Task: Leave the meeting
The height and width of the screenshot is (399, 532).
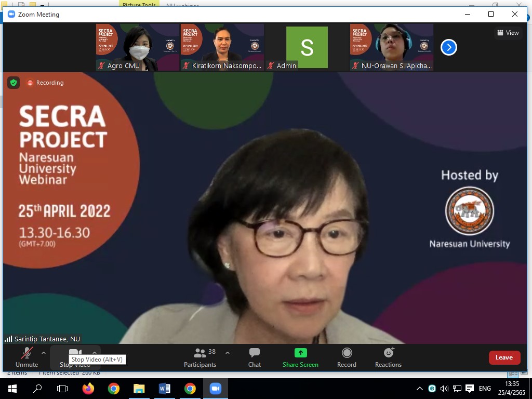Action: tap(504, 357)
